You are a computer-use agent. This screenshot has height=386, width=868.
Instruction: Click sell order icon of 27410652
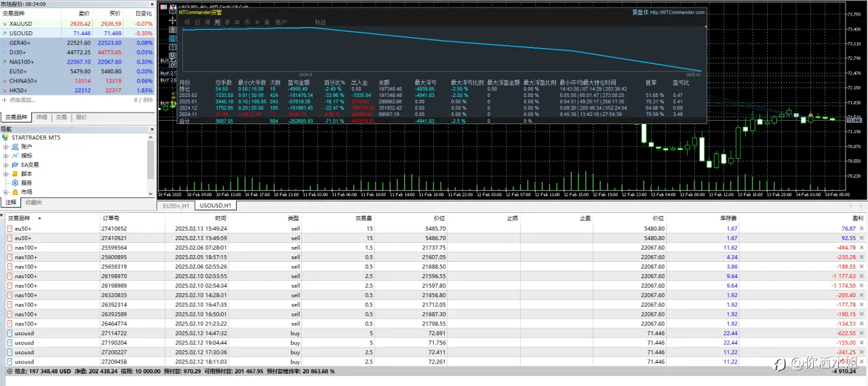click(x=9, y=229)
